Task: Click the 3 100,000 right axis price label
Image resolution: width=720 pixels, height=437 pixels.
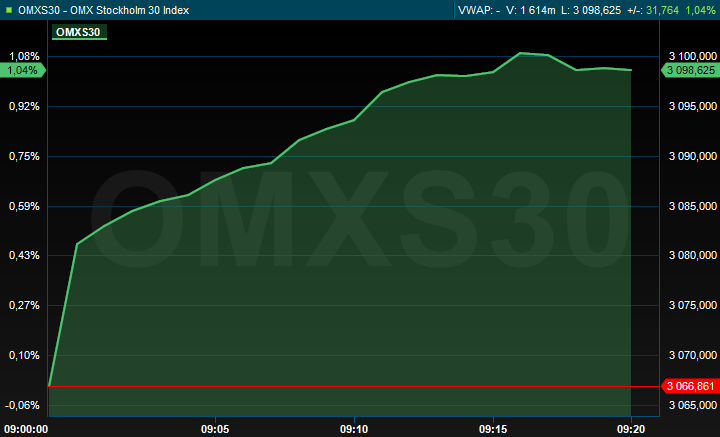Action: [691, 56]
